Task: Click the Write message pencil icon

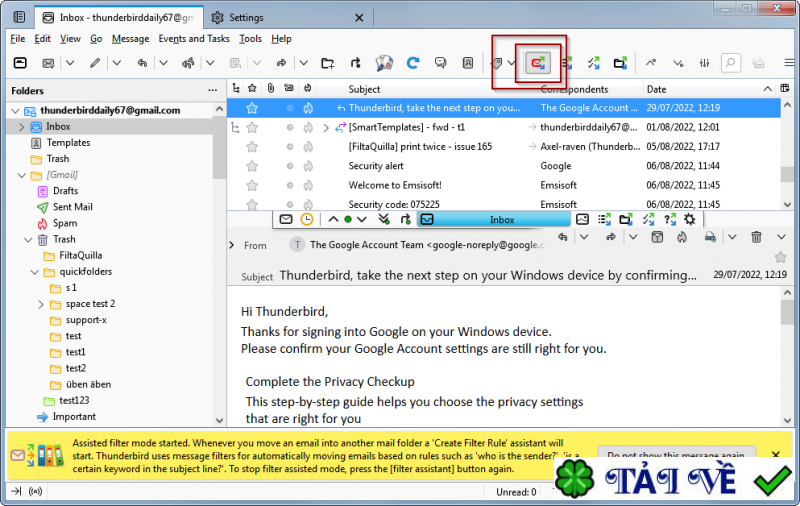Action: tap(94, 63)
